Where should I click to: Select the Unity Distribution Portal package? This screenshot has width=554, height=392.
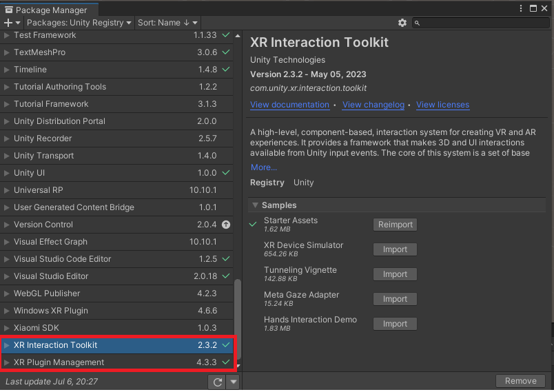coord(116,121)
